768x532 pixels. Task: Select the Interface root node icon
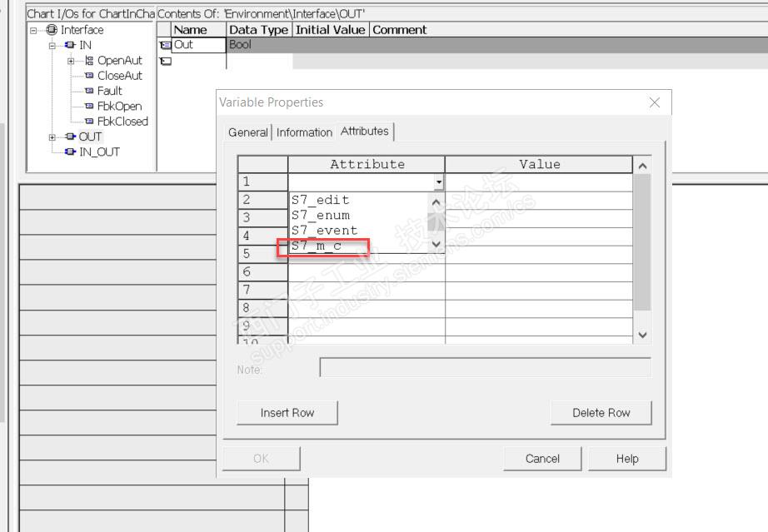[52, 30]
